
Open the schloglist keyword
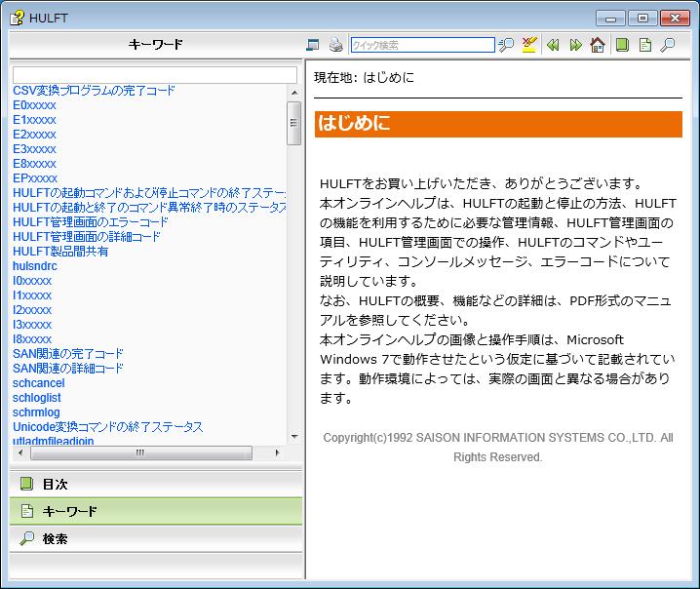[x=37, y=398]
